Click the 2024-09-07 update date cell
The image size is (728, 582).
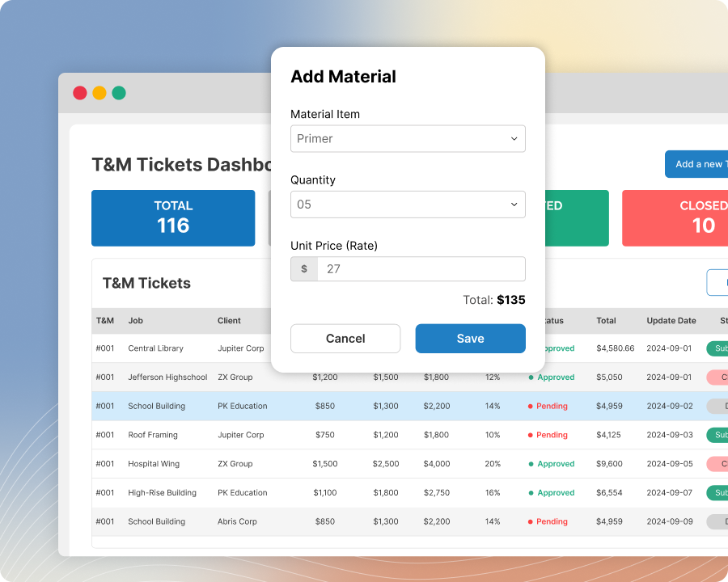[670, 492]
